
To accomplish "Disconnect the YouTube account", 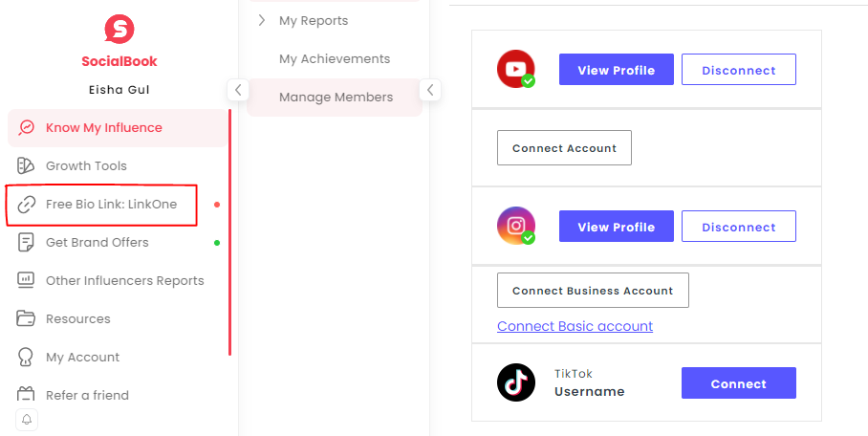I will 738,69.
